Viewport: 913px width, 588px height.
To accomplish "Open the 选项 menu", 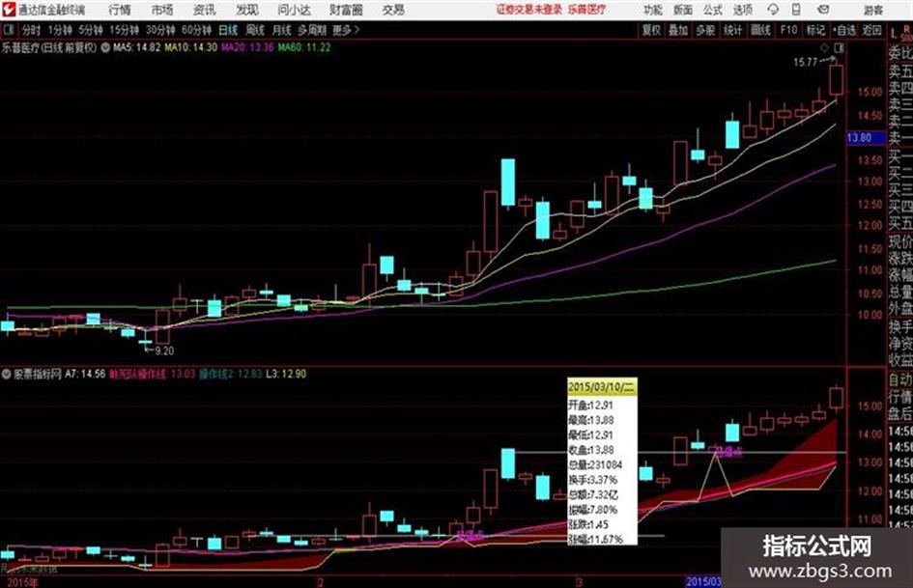I will (743, 10).
